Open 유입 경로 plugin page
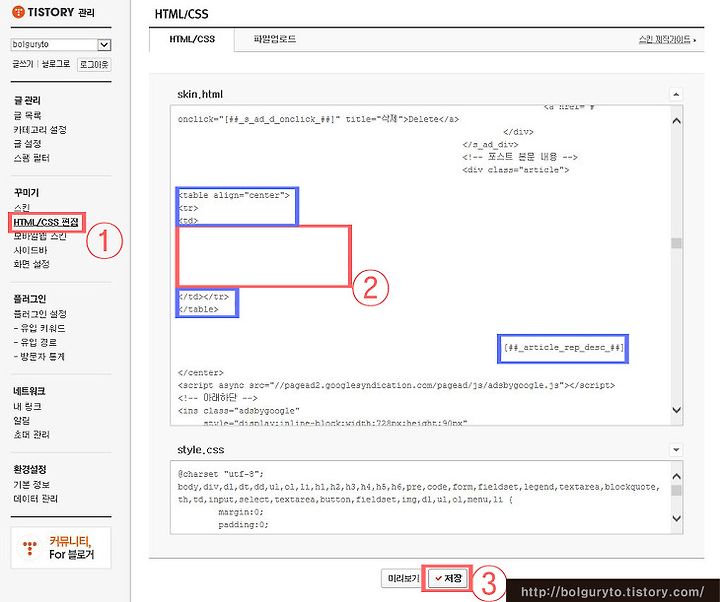Image resolution: width=720 pixels, height=602 pixels. (x=35, y=343)
